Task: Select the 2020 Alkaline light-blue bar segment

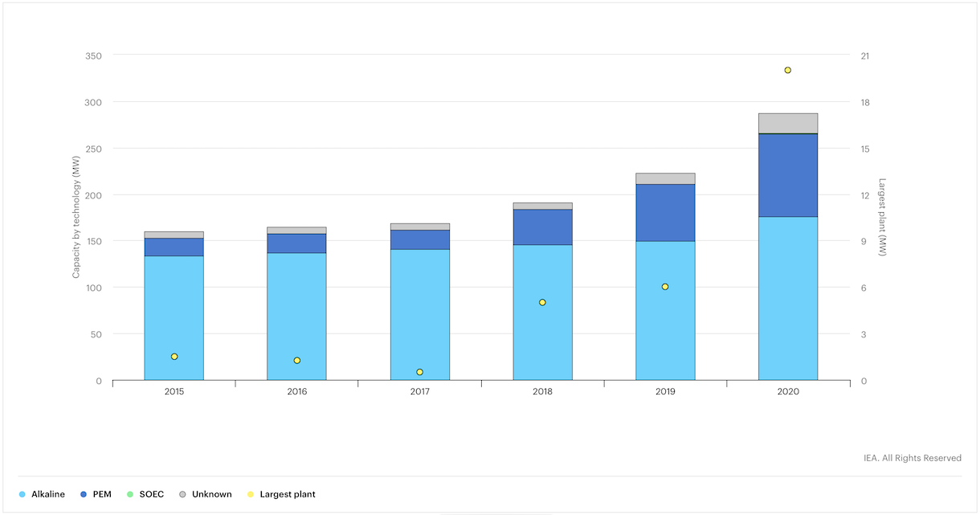Action: point(787,297)
